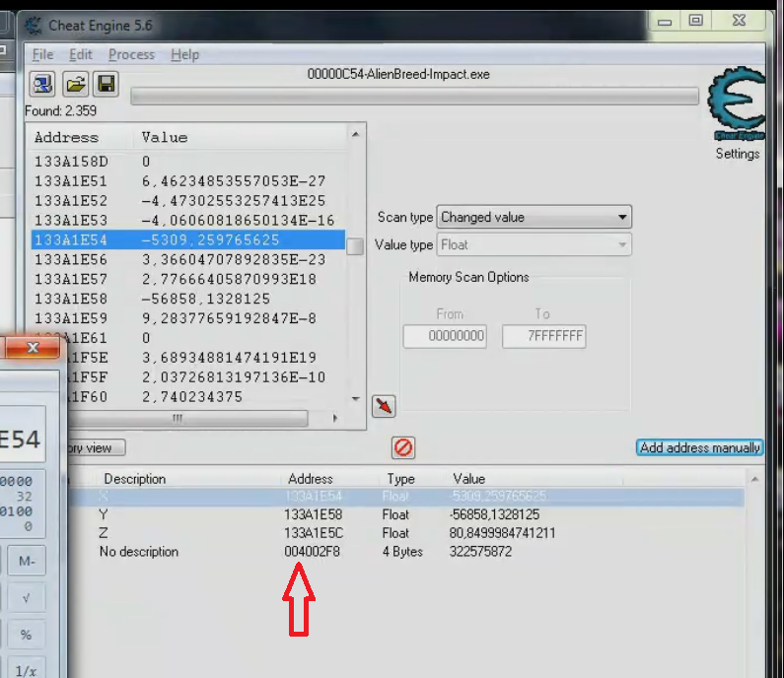This screenshot has width=784, height=678.
Task: Click Add address manually button
Action: [x=700, y=447]
